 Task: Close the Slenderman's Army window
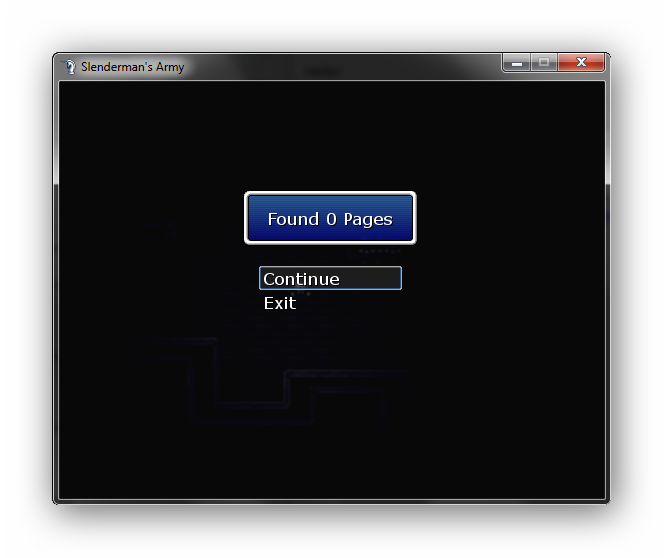coord(581,63)
